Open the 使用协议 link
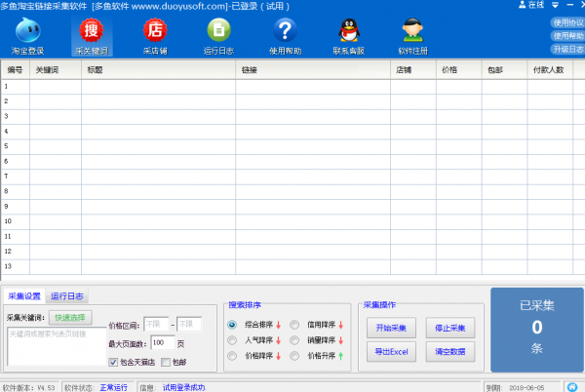 567,22
